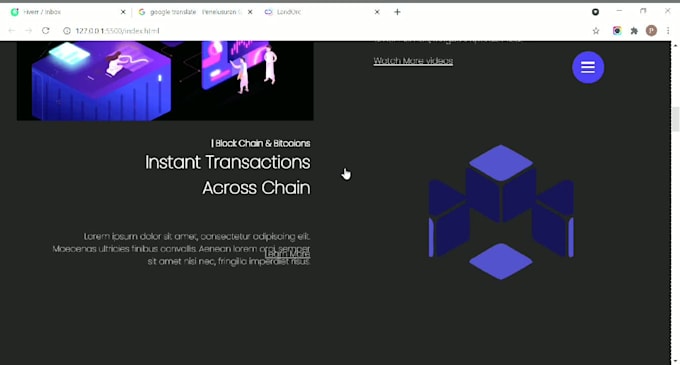Viewport: 680px width, 365px height.
Task: Click the Block Chain & Bitcoions subtitle
Action: 261,143
